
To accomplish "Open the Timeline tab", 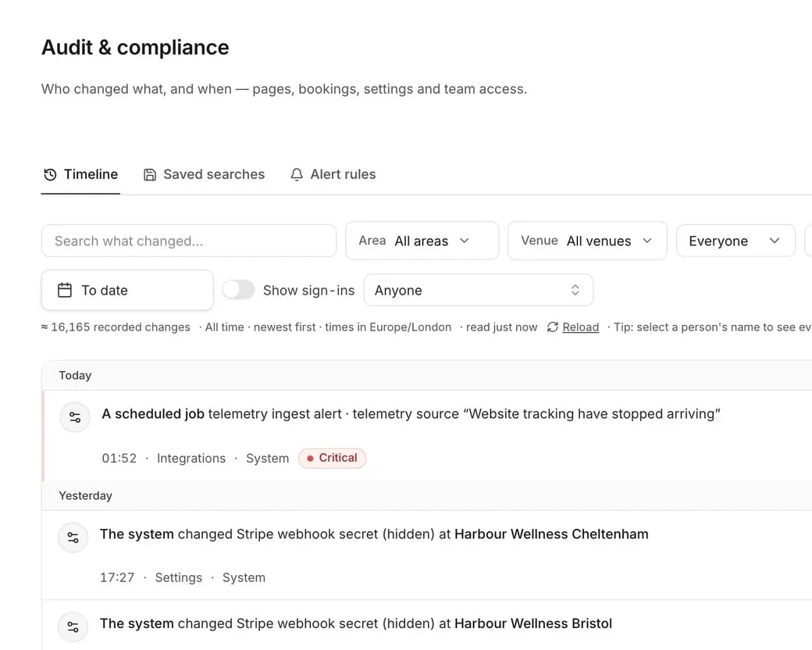I will coord(80,175).
